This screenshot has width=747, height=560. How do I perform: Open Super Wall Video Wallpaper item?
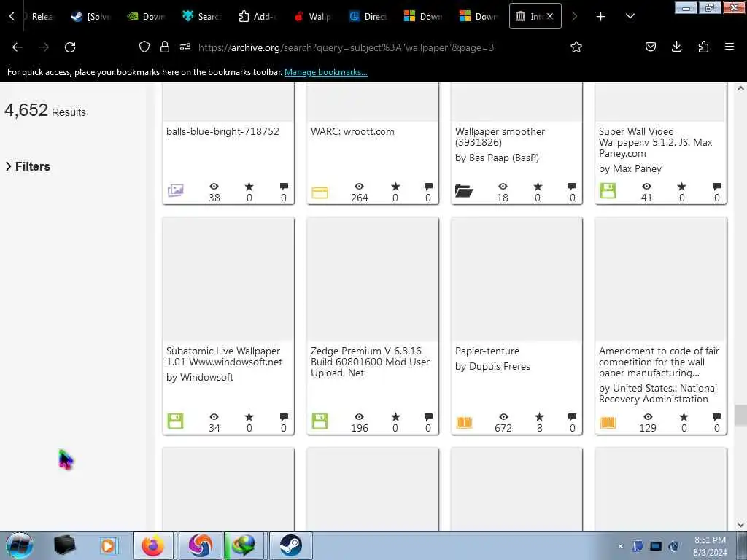[656, 142]
